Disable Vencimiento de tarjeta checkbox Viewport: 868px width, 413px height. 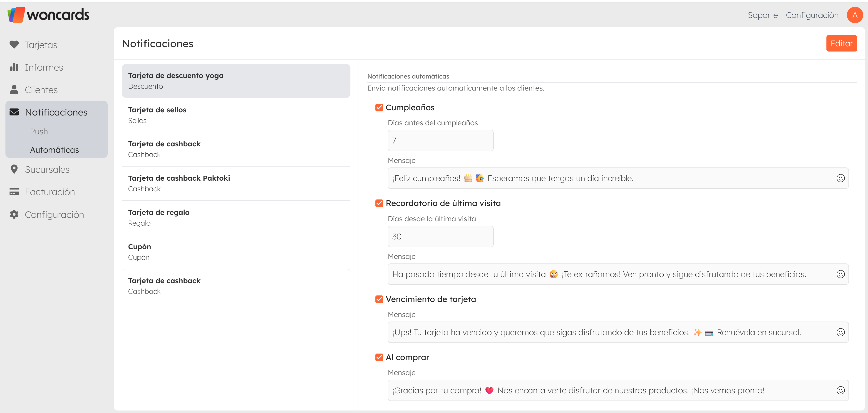coord(379,299)
